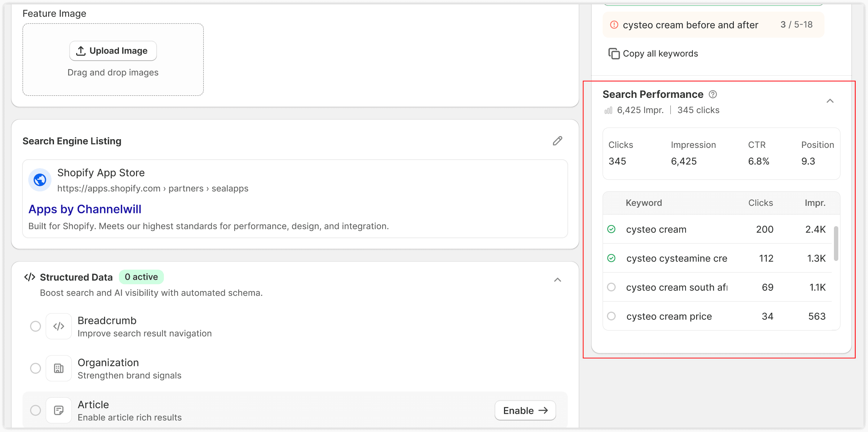Click the globe favicon in listing preview

click(x=40, y=179)
